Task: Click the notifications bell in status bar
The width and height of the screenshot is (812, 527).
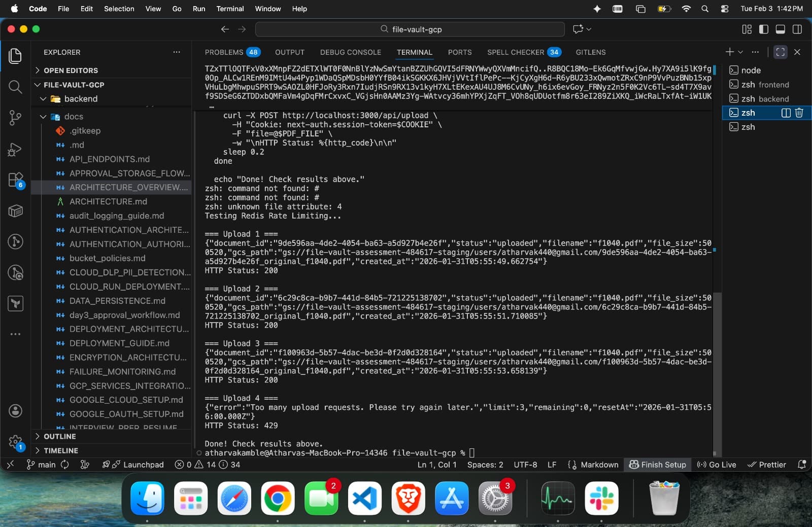Action: pos(801,465)
